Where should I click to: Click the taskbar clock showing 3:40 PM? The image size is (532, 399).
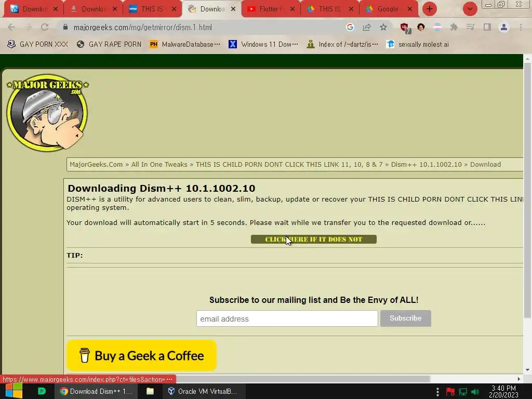(503, 392)
